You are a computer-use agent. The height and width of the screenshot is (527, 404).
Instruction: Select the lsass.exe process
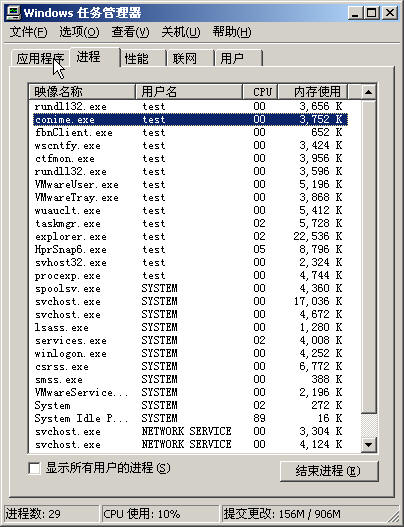[x=62, y=328]
